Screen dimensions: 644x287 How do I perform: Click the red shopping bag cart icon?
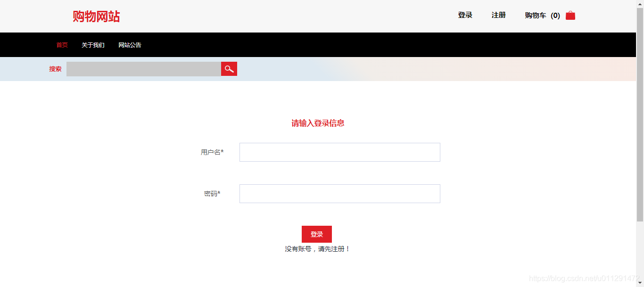570,16
